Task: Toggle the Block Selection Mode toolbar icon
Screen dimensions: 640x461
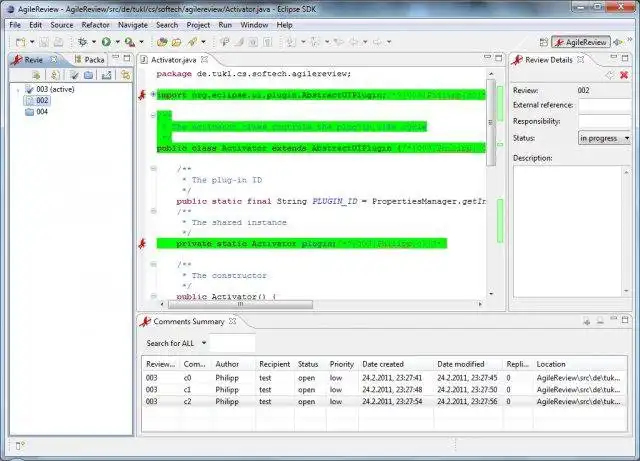Action: (253, 42)
